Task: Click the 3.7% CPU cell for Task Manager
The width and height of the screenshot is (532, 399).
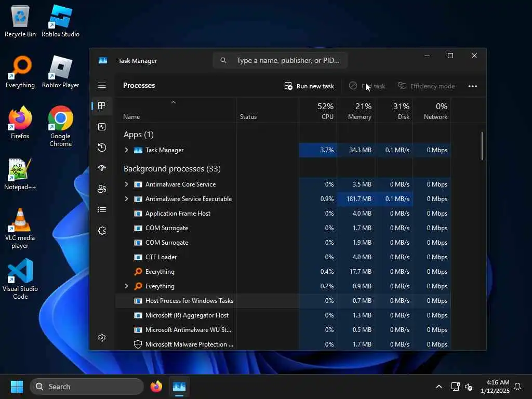Action: point(318,150)
